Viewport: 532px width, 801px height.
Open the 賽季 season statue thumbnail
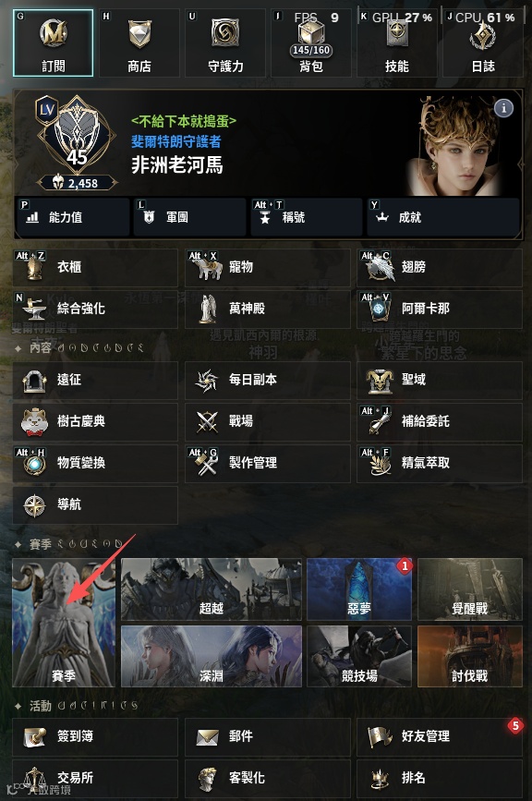pos(64,622)
